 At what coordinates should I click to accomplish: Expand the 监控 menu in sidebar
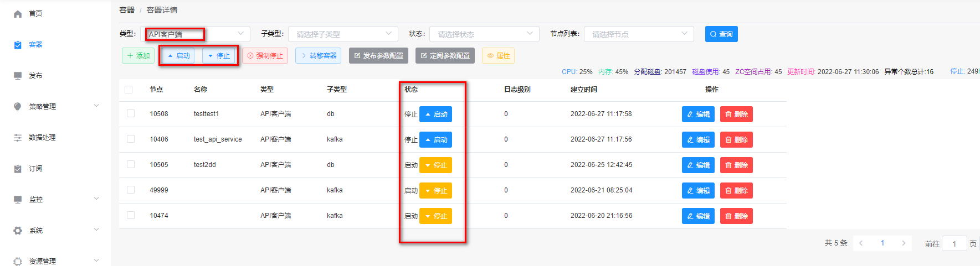pyautogui.click(x=55, y=200)
